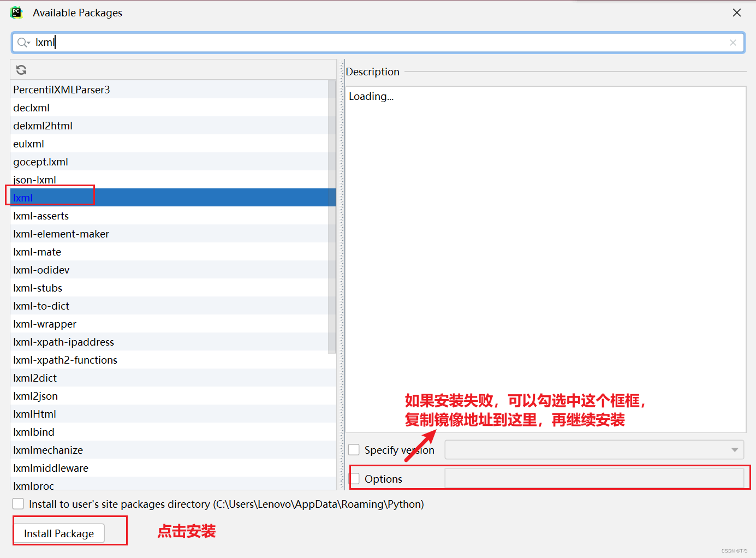Click the PyCharm logo in title bar
This screenshot has width=756, height=558.
point(16,13)
